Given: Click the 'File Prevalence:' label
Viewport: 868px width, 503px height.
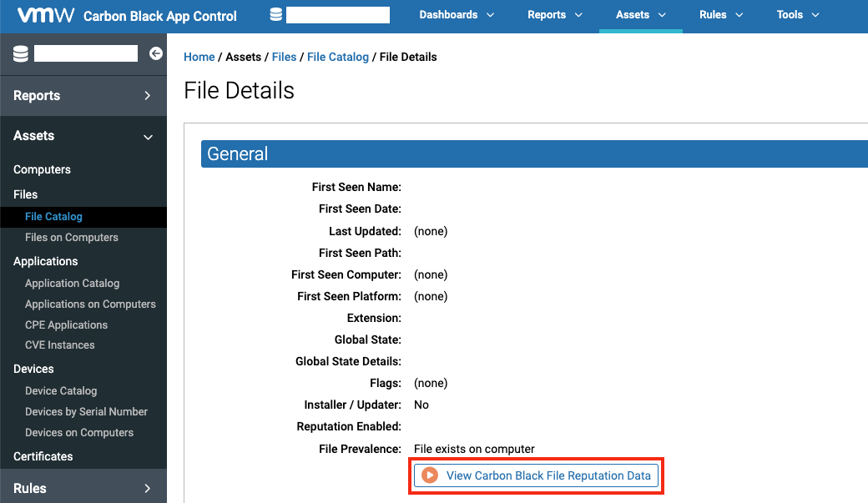Looking at the screenshot, I should point(360,449).
